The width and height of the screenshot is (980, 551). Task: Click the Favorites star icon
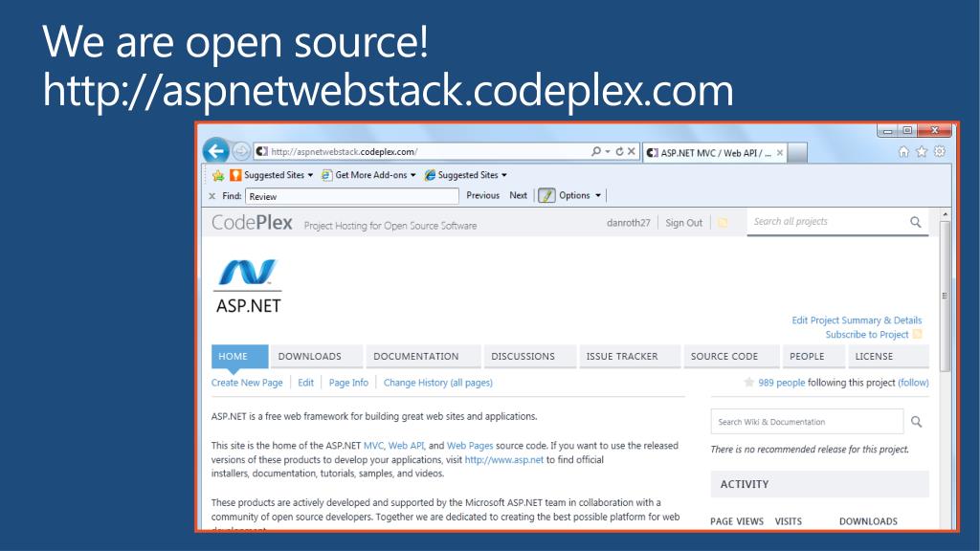click(922, 151)
